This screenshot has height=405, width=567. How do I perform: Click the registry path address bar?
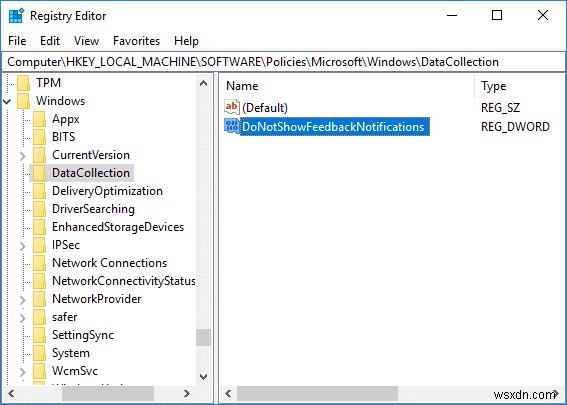(x=284, y=62)
